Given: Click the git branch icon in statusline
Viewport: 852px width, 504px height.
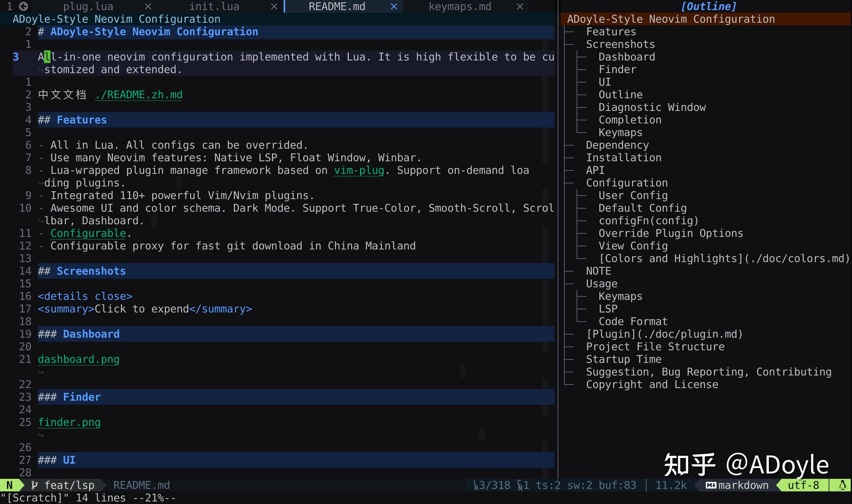Looking at the screenshot, I should point(34,485).
